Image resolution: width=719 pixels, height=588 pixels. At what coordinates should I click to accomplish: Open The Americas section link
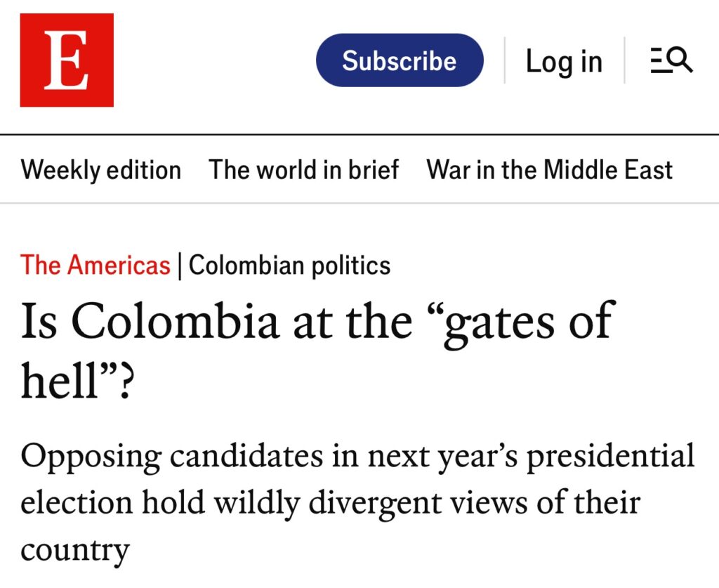tap(95, 266)
